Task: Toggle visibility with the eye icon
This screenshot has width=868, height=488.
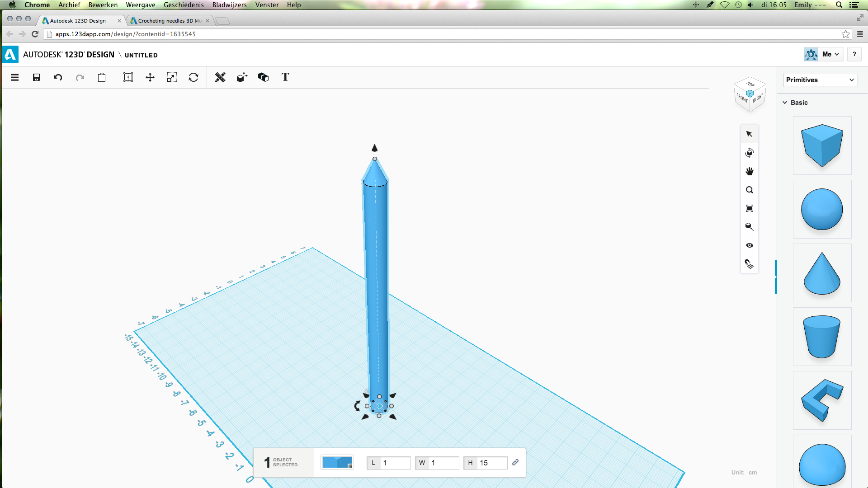Action: click(750, 245)
